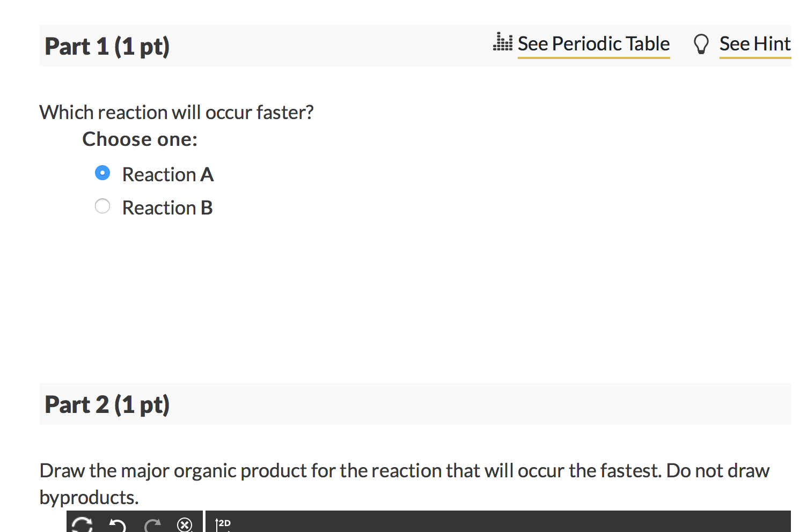Select the Reaction B radio button
Viewport: 807px width, 532px height.
pyautogui.click(x=102, y=206)
